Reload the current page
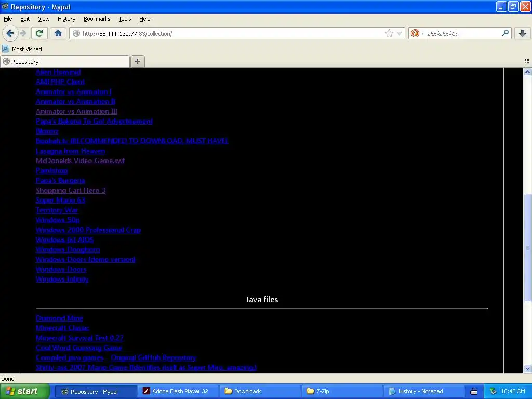Screen dimensions: 532x399 tap(39, 33)
